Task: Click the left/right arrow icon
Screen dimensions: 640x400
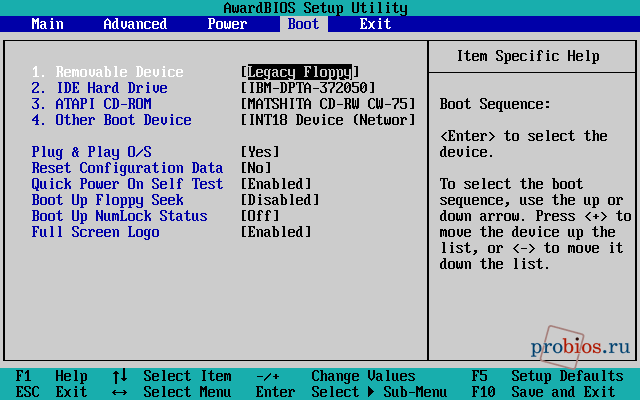Action: coord(120,392)
